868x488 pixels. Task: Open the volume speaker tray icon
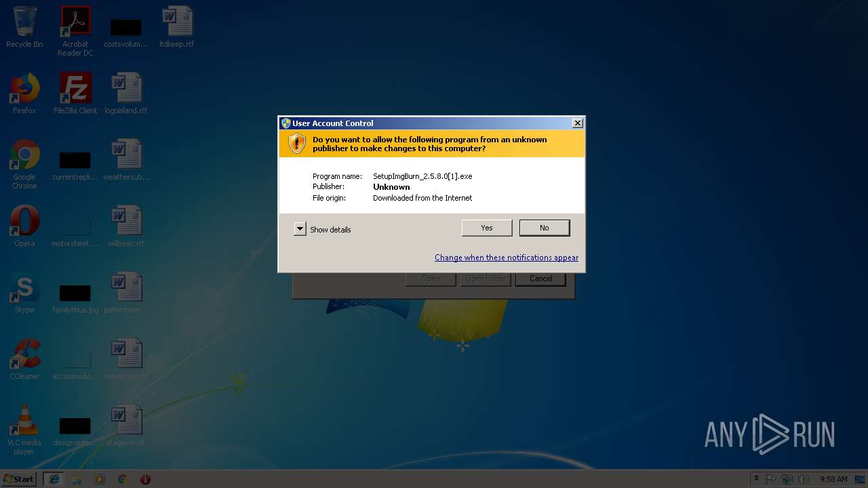pos(804,479)
